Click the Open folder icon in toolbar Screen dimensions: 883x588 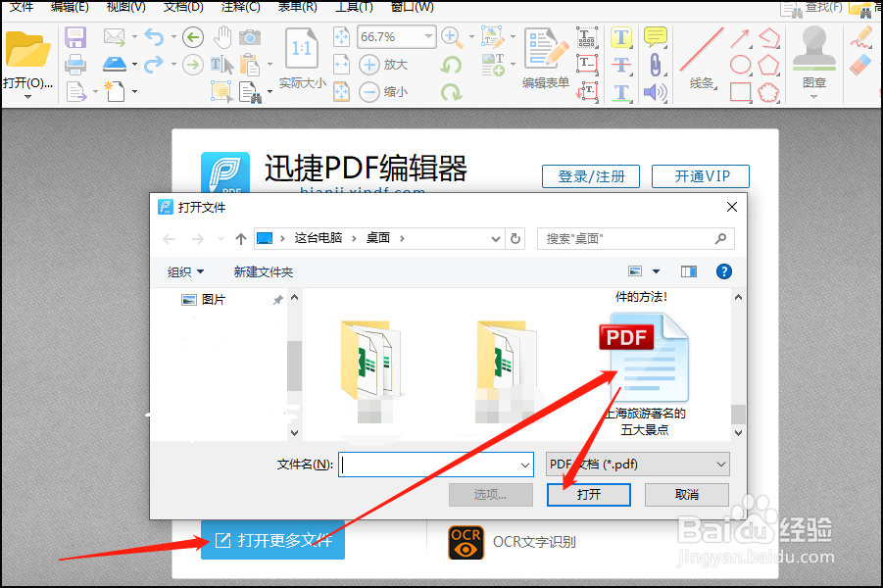pos(27,49)
